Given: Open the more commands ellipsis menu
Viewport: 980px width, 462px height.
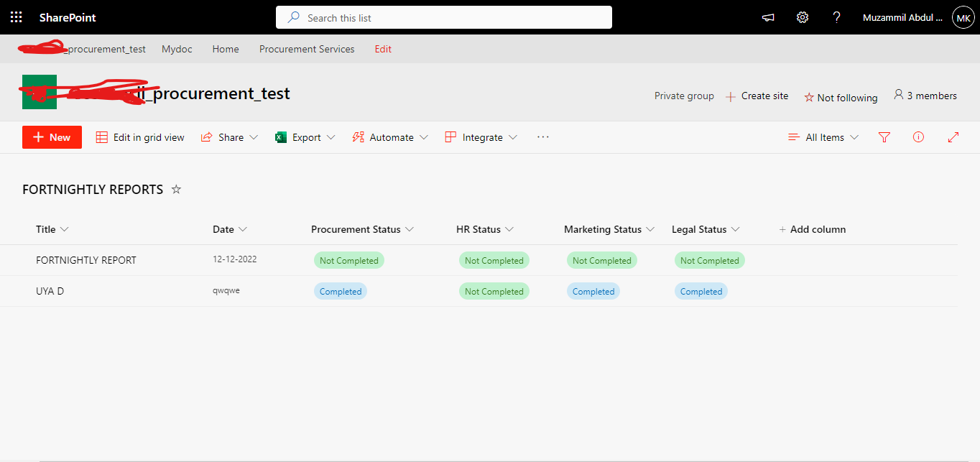Looking at the screenshot, I should point(542,137).
